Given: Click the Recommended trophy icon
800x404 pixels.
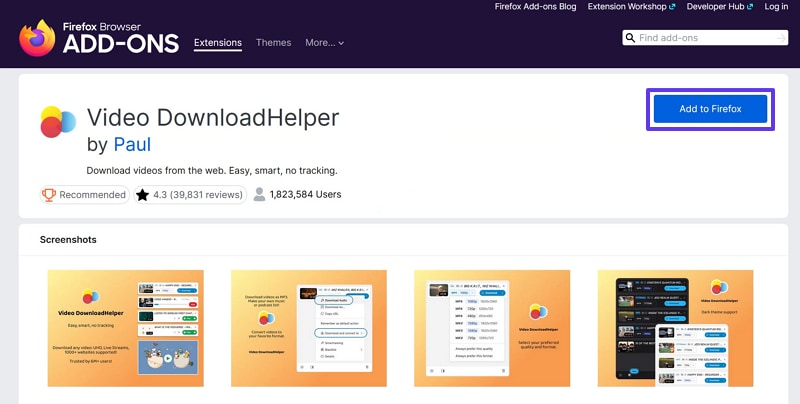Looking at the screenshot, I should pyautogui.click(x=49, y=195).
